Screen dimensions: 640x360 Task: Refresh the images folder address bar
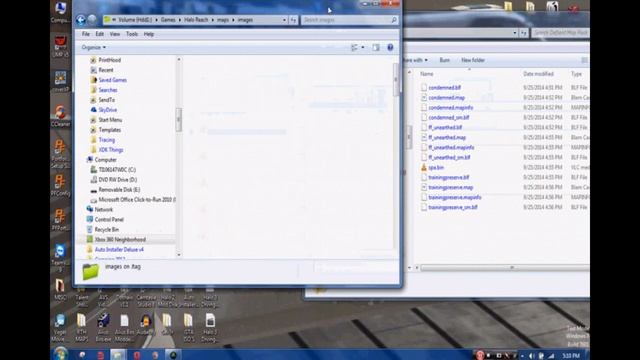293,20
